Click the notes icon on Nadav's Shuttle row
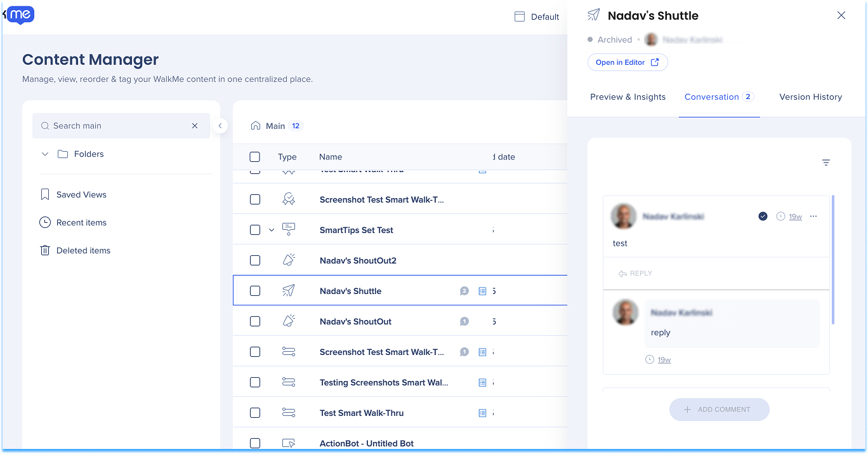 click(482, 291)
